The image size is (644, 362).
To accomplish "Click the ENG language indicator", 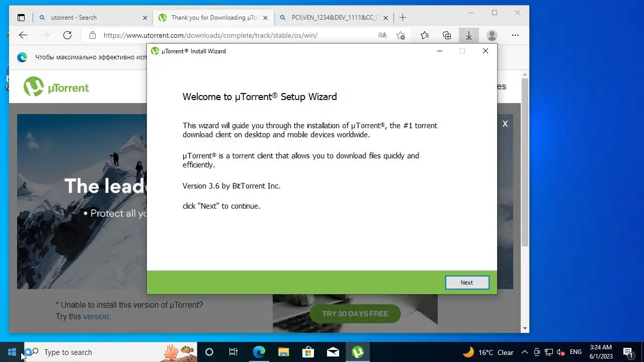I will tap(576, 352).
